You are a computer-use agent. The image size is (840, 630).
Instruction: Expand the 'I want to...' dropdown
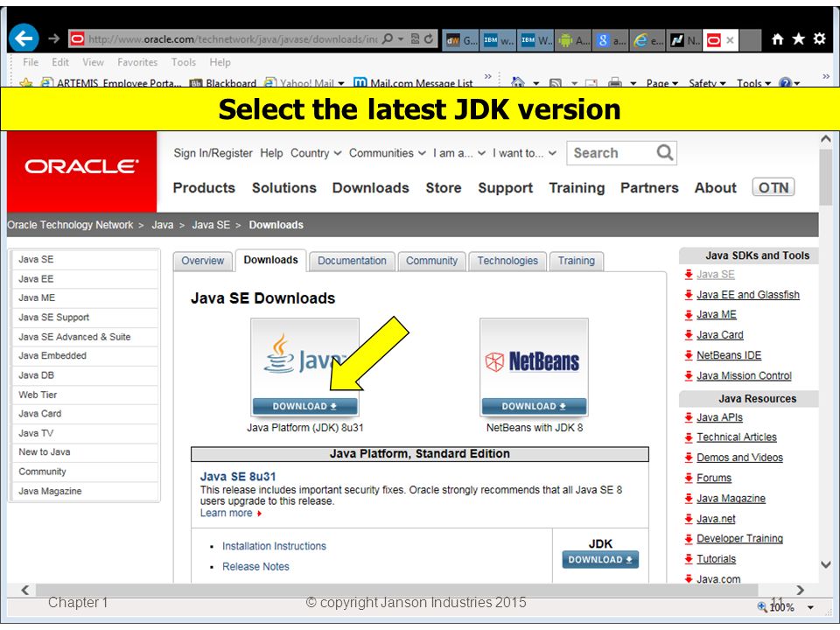[524, 153]
